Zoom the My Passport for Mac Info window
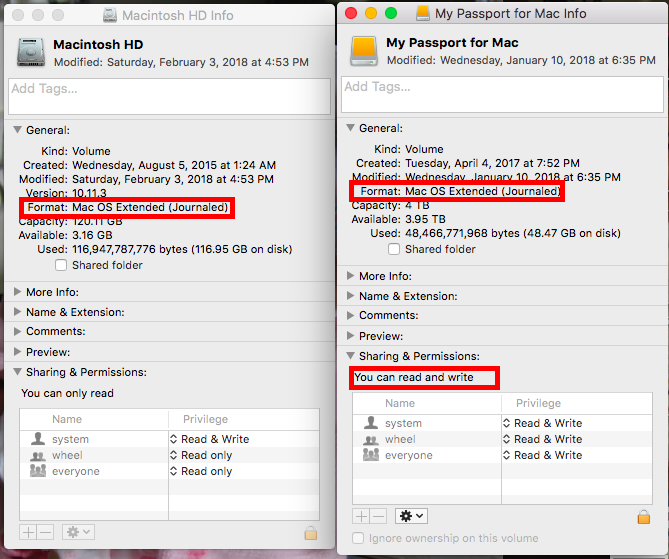The image size is (669, 559). click(x=391, y=13)
